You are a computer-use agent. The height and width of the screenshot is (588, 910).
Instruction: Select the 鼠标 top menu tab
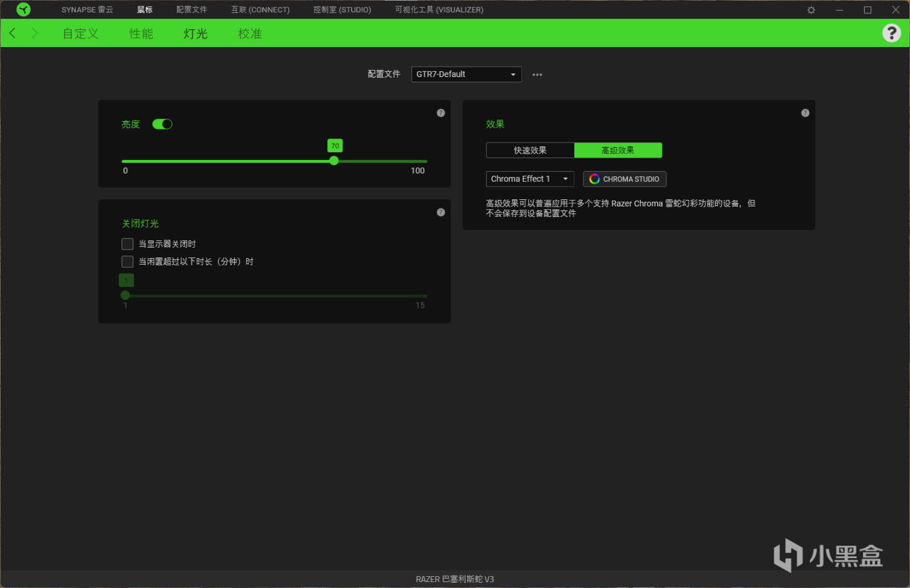[x=145, y=10]
